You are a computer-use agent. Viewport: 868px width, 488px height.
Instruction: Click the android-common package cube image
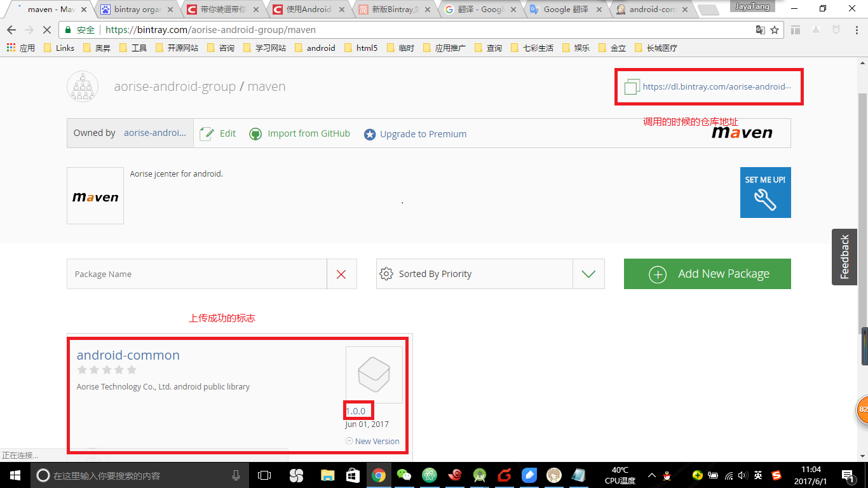point(374,374)
